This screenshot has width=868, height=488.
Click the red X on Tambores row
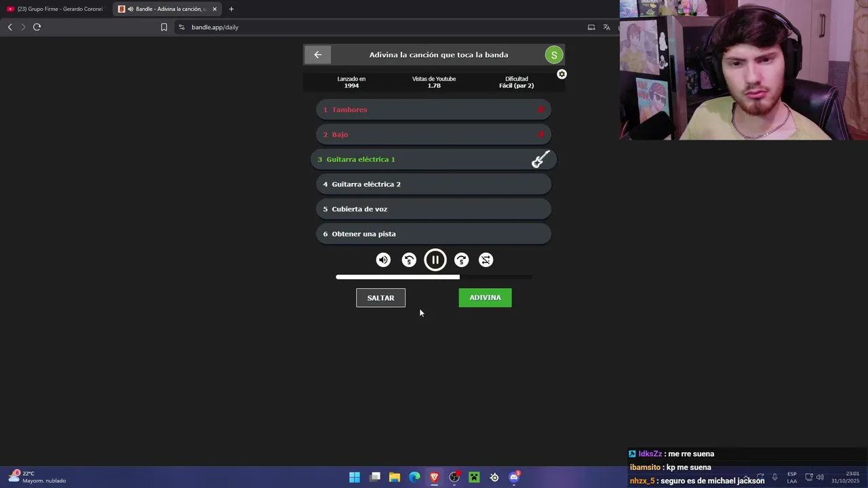[x=541, y=110]
